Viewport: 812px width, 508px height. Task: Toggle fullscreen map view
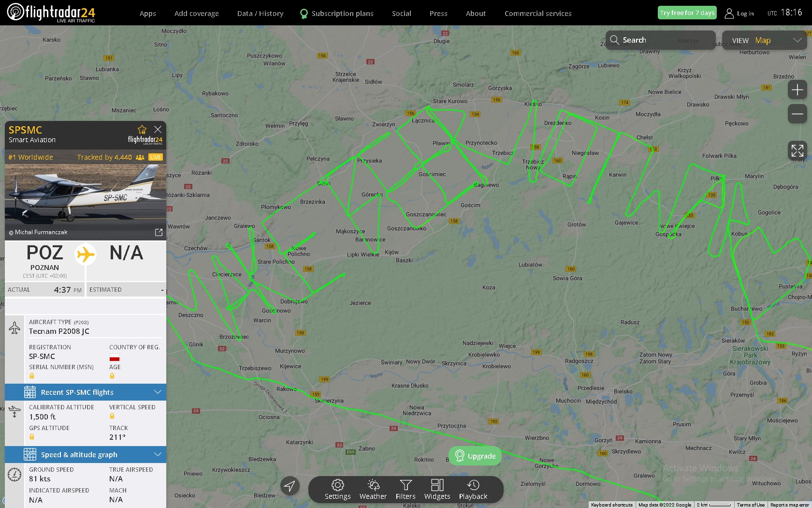point(797,150)
